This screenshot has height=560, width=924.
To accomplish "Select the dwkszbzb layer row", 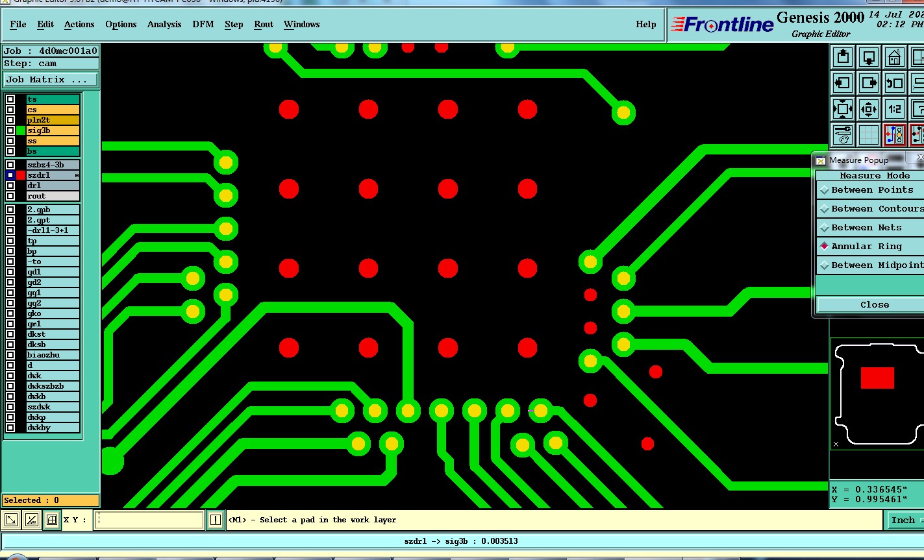I will pos(53,386).
